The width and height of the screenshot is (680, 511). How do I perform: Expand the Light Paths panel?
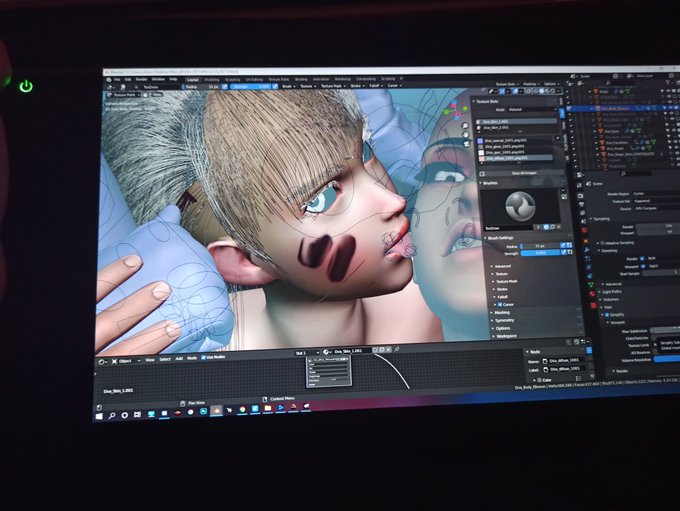[610, 292]
